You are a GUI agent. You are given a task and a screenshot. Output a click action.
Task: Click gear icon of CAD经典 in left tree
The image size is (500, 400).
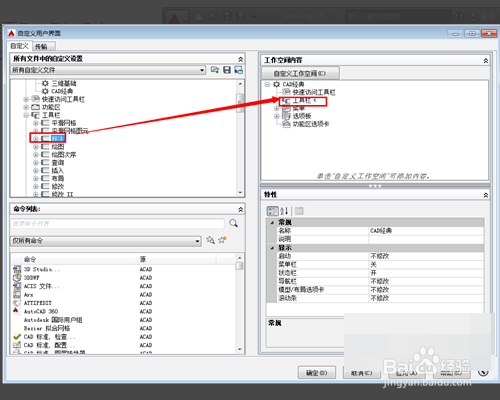(45, 91)
